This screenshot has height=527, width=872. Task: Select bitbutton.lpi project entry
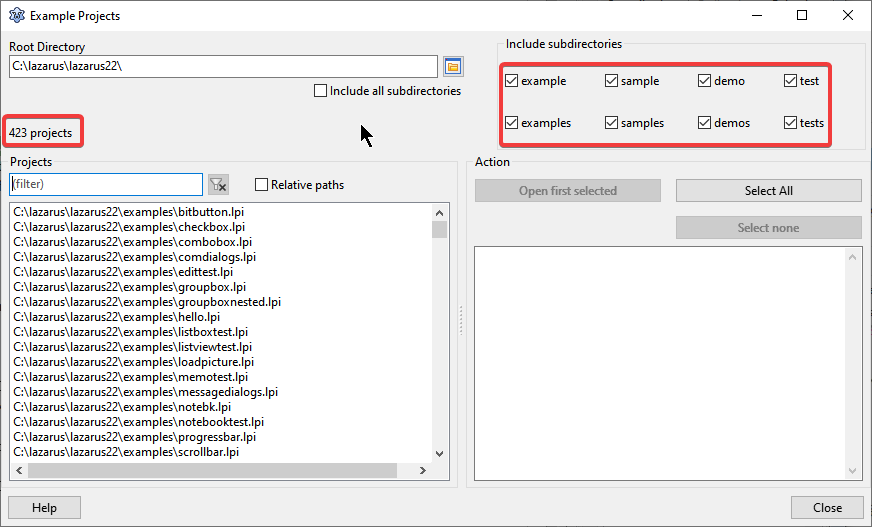(128, 212)
